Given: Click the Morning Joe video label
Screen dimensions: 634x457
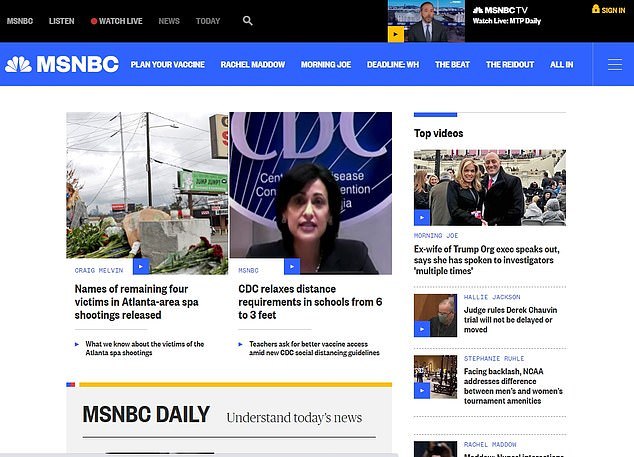Looking at the screenshot, I should (x=436, y=235).
